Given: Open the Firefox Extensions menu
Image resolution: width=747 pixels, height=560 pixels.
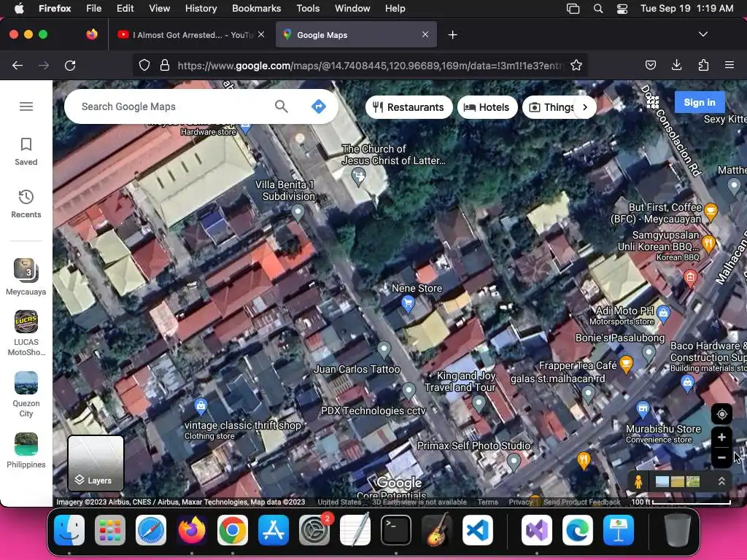Looking at the screenshot, I should [703, 65].
